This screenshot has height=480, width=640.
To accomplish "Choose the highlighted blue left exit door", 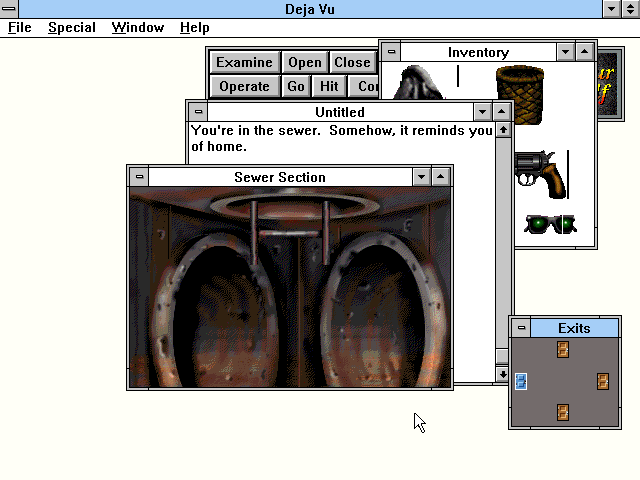I will click(x=521, y=382).
